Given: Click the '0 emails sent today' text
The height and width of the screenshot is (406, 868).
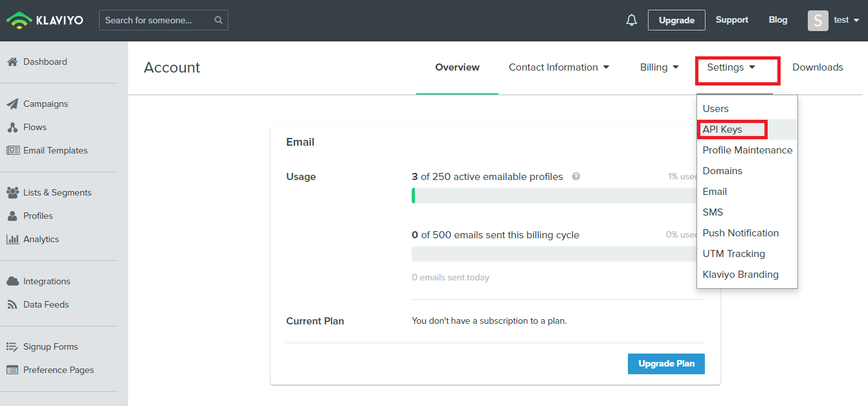Looking at the screenshot, I should point(451,277).
